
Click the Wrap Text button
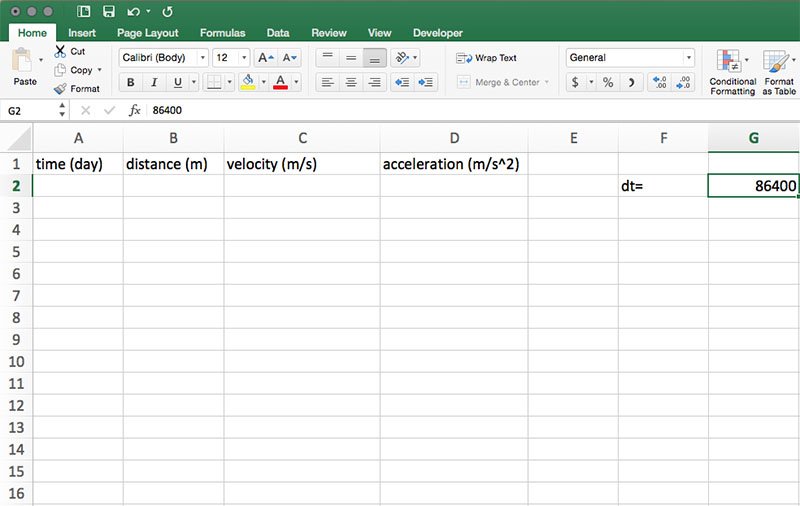(x=487, y=58)
